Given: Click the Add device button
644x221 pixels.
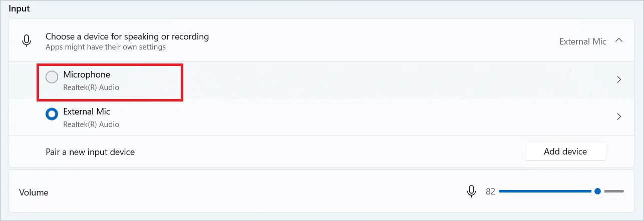Looking at the screenshot, I should (565, 151).
